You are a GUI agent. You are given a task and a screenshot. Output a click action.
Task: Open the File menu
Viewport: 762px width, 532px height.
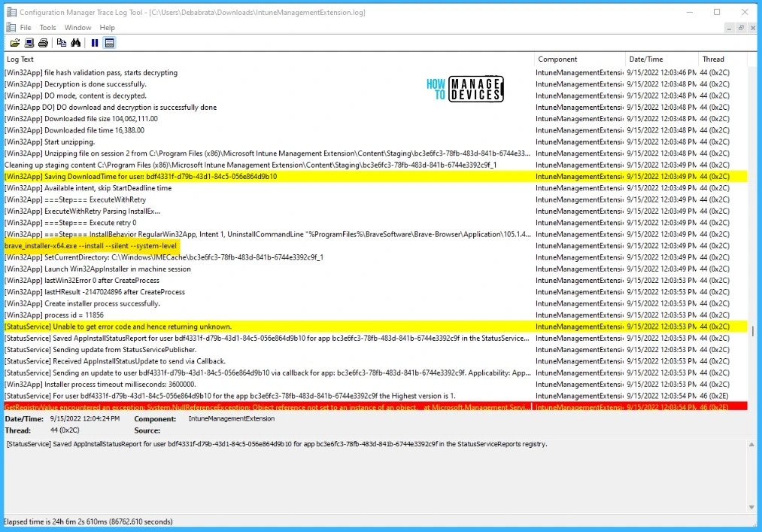tap(26, 28)
